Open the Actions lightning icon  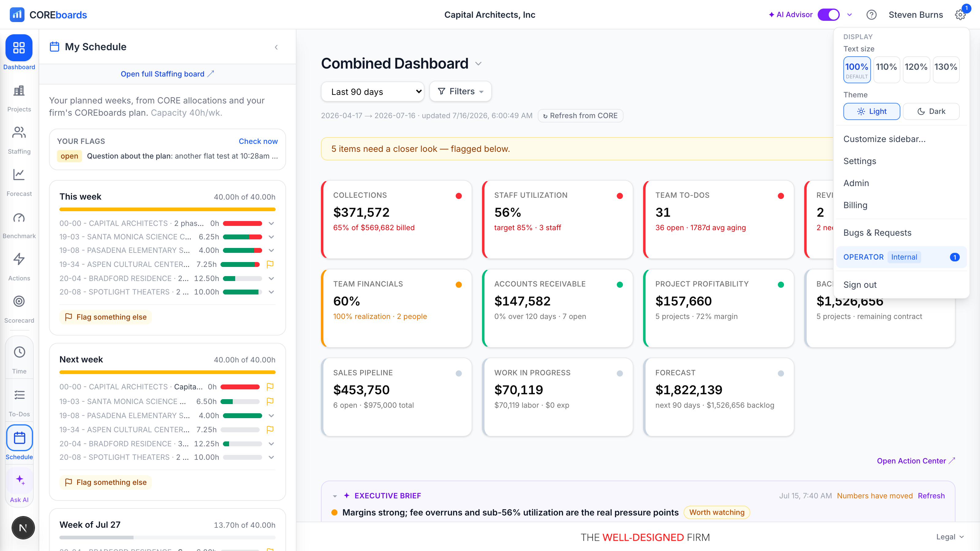coord(19,259)
